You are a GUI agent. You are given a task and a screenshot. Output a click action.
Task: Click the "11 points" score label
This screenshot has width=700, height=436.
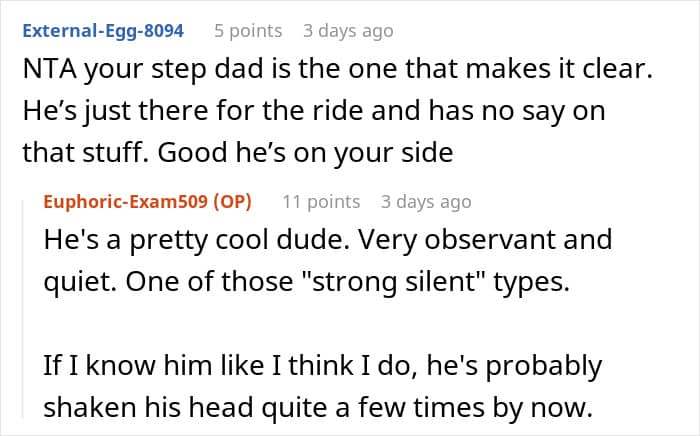click(321, 202)
